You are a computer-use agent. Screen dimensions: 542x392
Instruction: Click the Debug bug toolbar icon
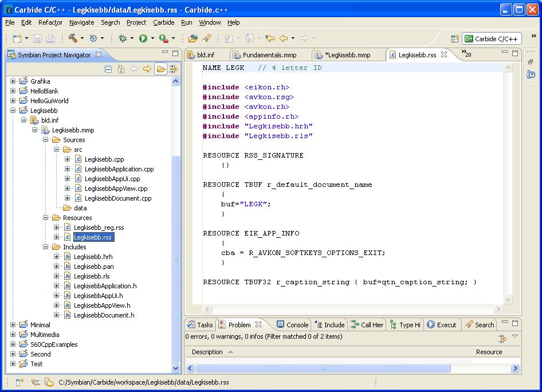(x=123, y=38)
